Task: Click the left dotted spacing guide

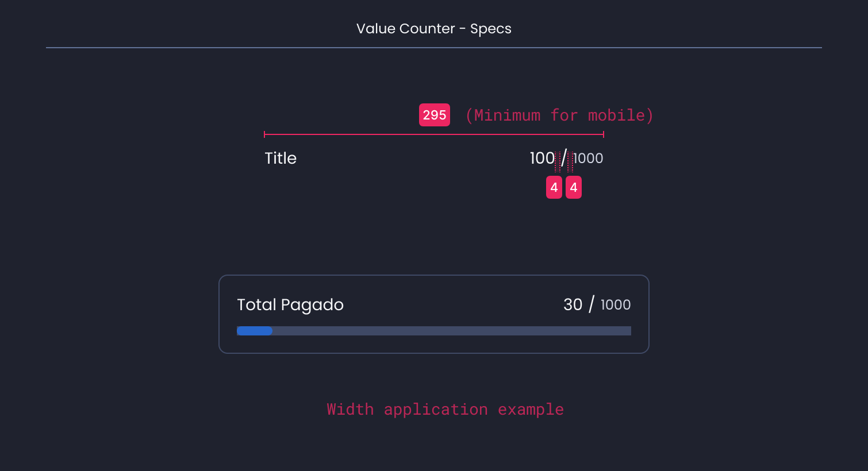Action: [x=558, y=161]
